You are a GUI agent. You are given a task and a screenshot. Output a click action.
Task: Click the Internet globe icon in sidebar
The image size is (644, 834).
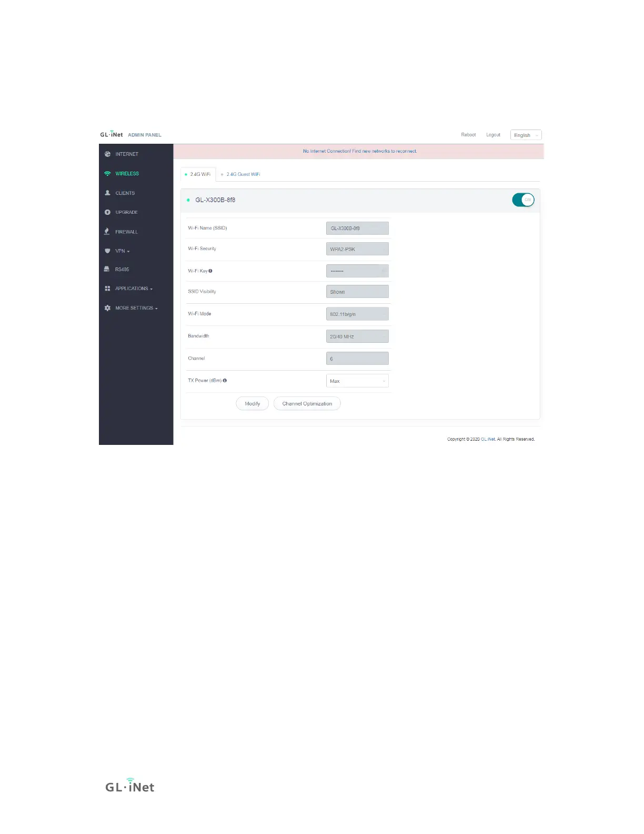pyautogui.click(x=107, y=154)
